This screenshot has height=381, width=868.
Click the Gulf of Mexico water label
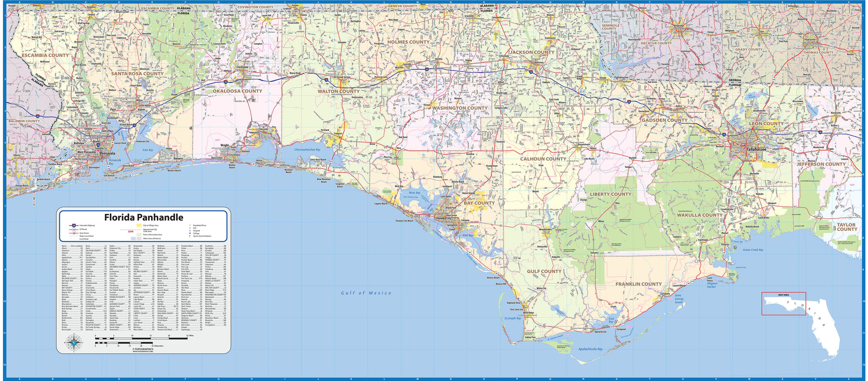point(366,293)
